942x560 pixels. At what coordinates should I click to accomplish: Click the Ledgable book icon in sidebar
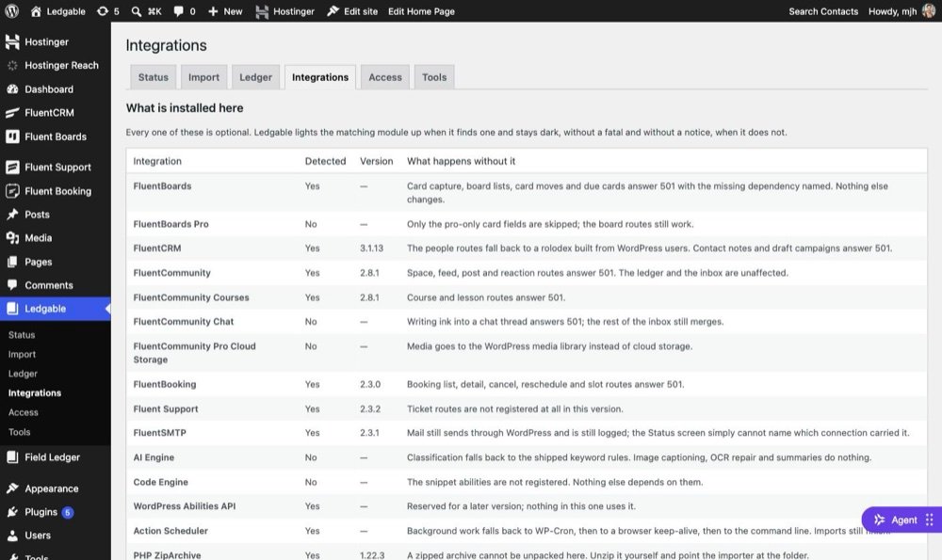12,309
